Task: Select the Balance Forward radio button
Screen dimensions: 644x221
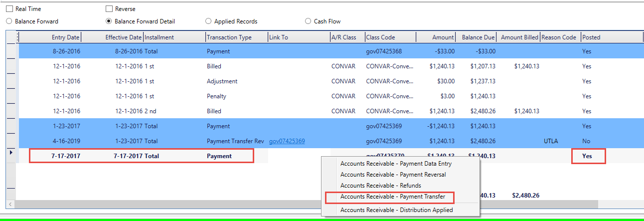Action: 9,21
